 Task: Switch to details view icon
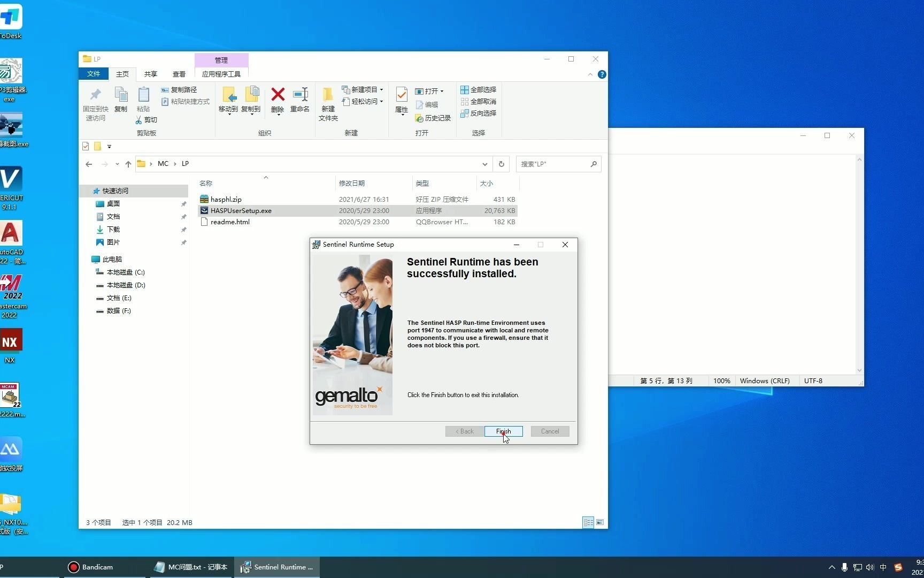pyautogui.click(x=588, y=522)
